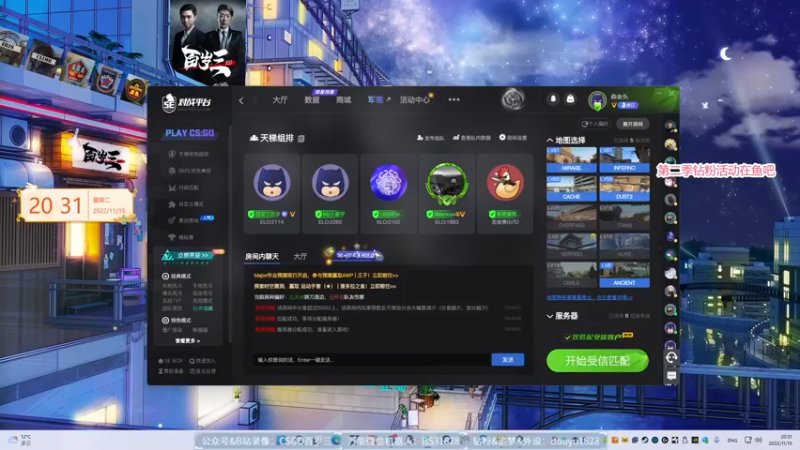Screen dimensions: 800x450
Task: Toggle TRAIN map selection
Action: 624,217
